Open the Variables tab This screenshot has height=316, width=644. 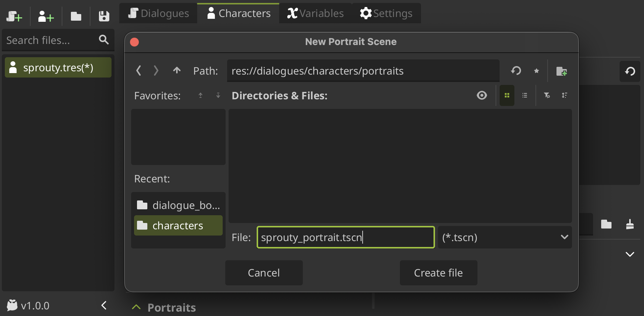point(315,13)
